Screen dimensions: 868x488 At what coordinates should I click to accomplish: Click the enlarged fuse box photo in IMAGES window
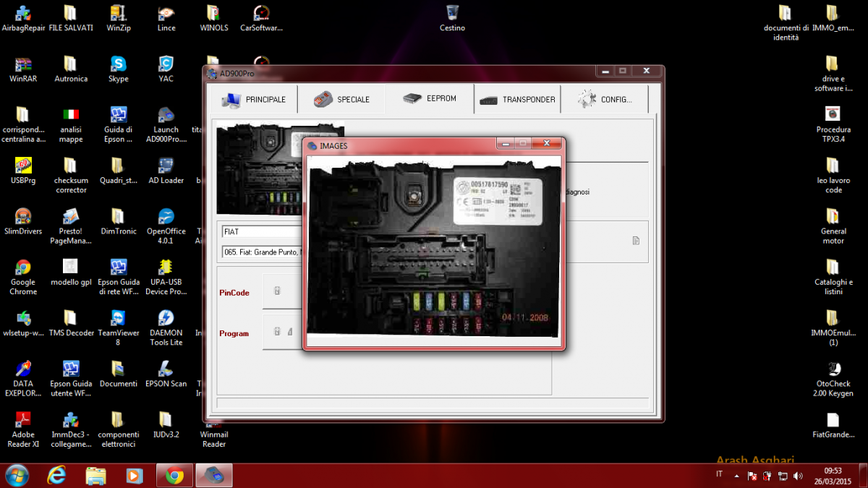pos(433,250)
